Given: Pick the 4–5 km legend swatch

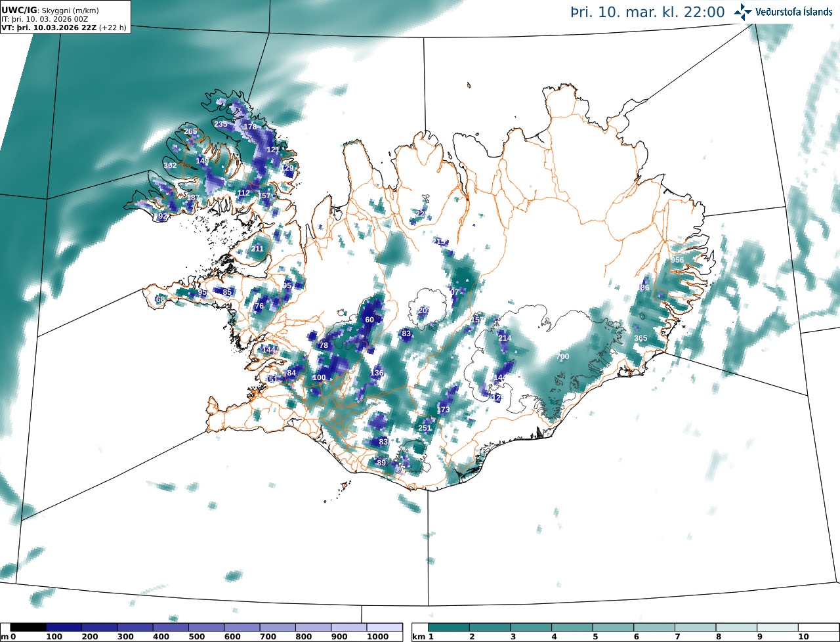Looking at the screenshot, I should (x=572, y=628).
